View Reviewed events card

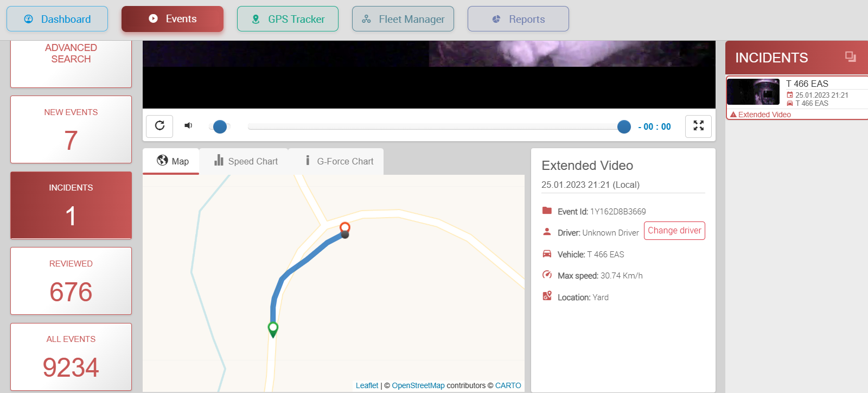71,281
